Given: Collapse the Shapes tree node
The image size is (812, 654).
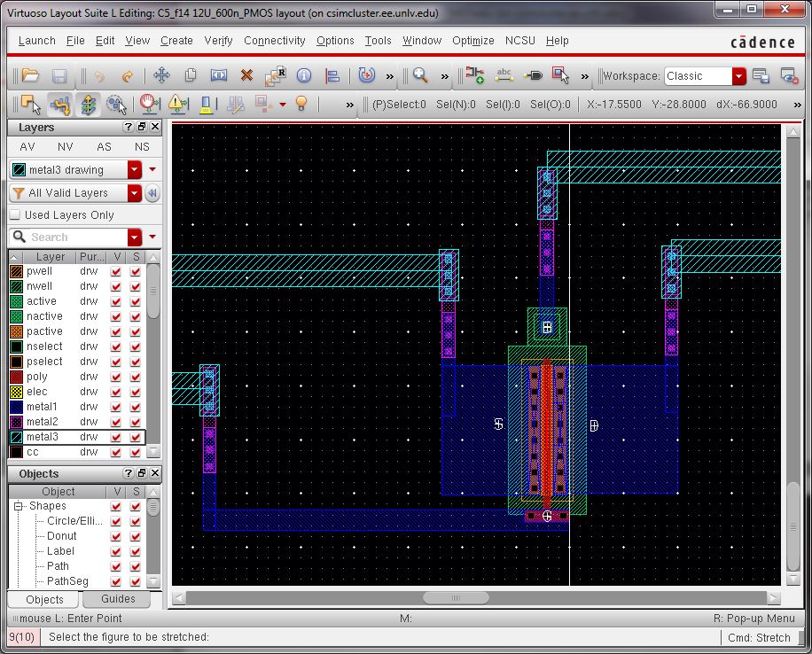Looking at the screenshot, I should 18,507.
